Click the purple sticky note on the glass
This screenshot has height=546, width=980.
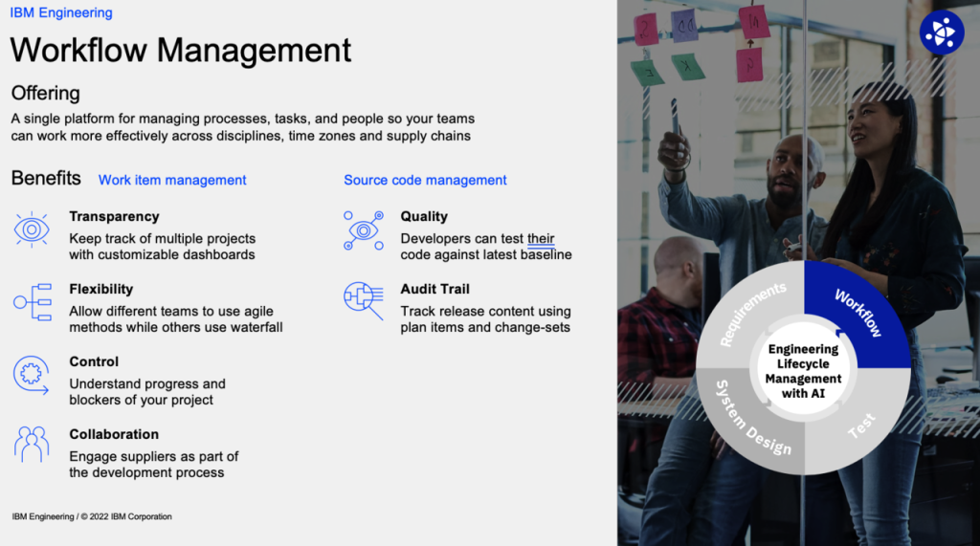(684, 28)
